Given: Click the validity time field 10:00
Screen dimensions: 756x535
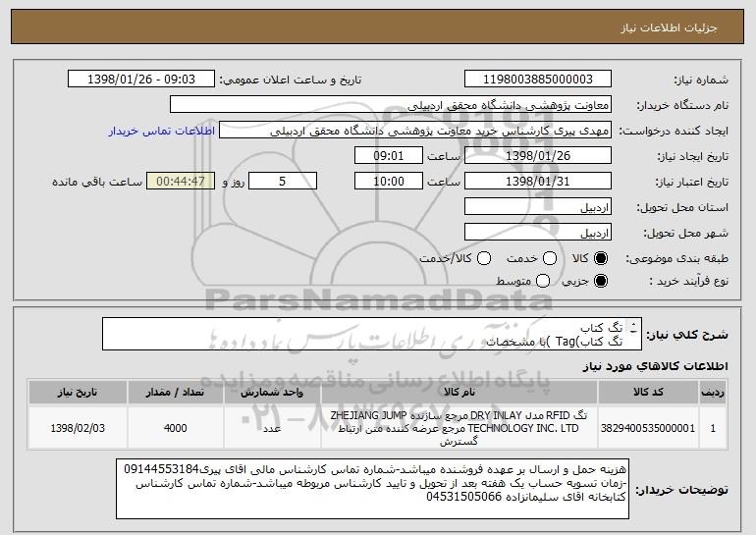Looking at the screenshot, I should [x=389, y=182].
